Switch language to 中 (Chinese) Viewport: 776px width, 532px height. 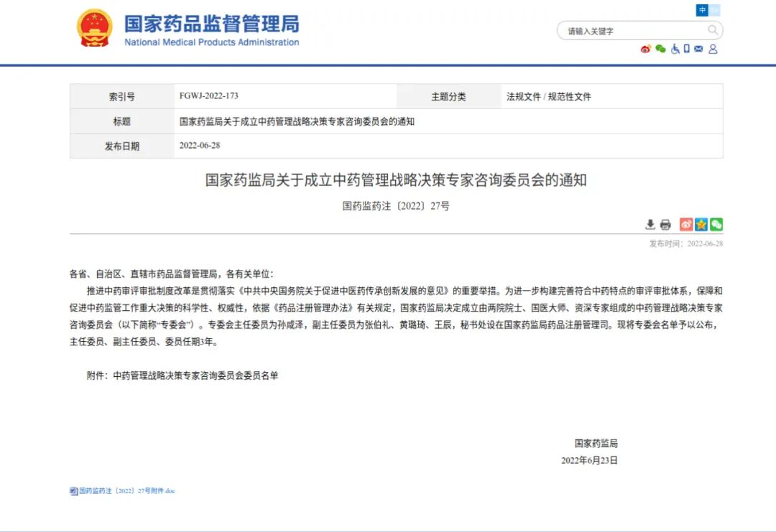(x=702, y=10)
